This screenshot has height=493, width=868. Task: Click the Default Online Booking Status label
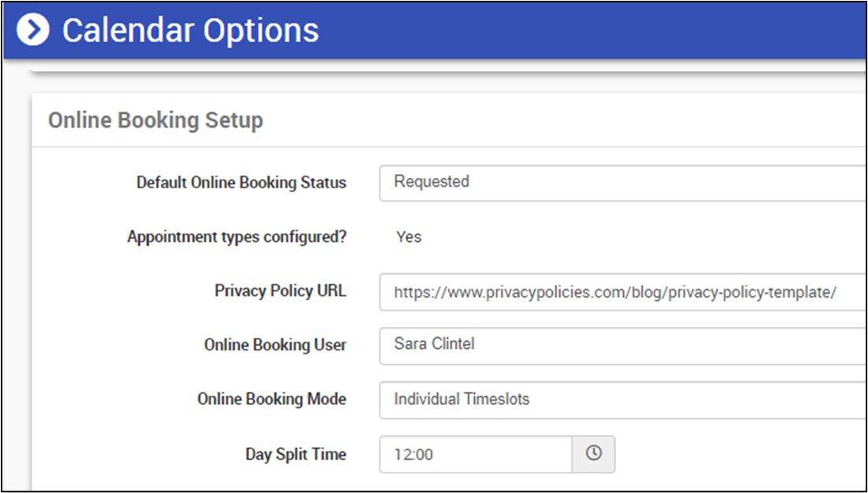click(241, 183)
